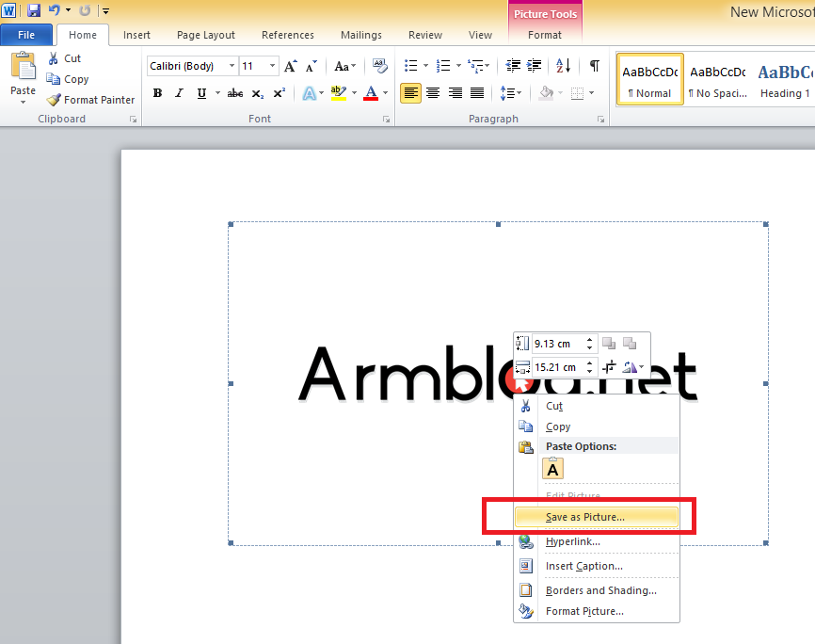Apply the Normal style

point(649,79)
